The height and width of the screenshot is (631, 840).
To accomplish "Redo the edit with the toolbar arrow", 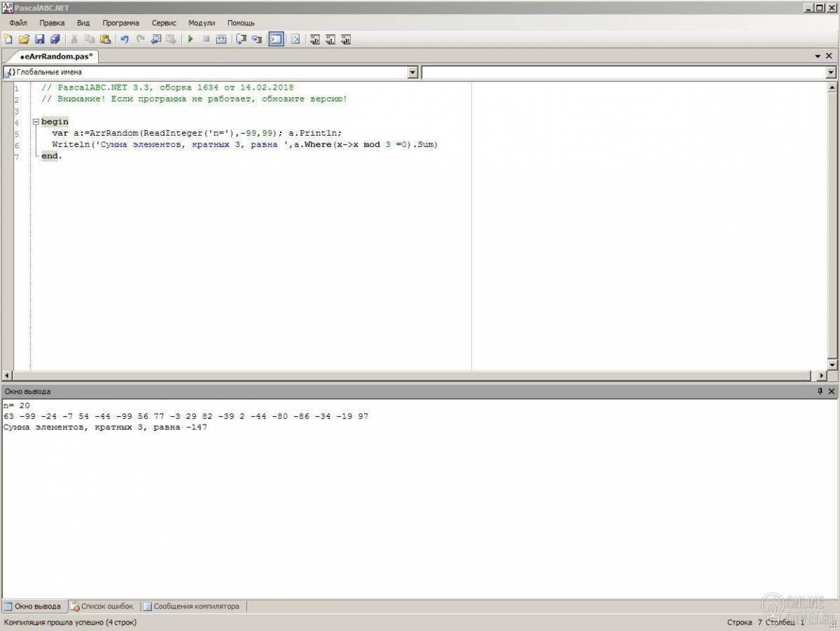I will click(140, 39).
